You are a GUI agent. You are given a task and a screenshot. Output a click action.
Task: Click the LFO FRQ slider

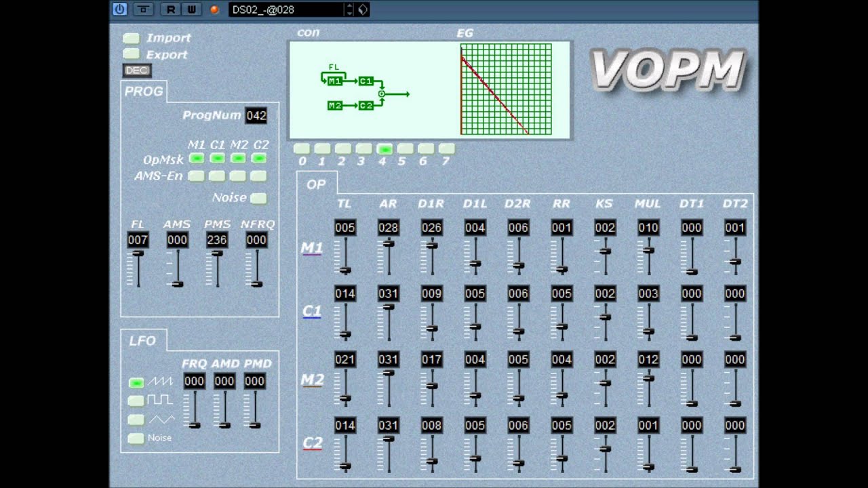coord(194,409)
